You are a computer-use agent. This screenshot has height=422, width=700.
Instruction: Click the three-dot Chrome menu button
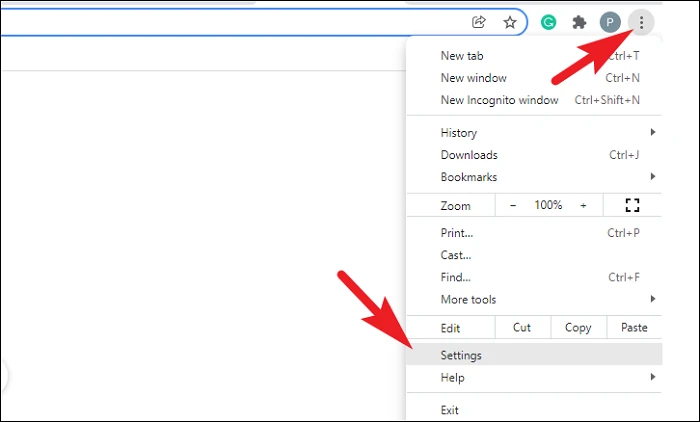(641, 22)
